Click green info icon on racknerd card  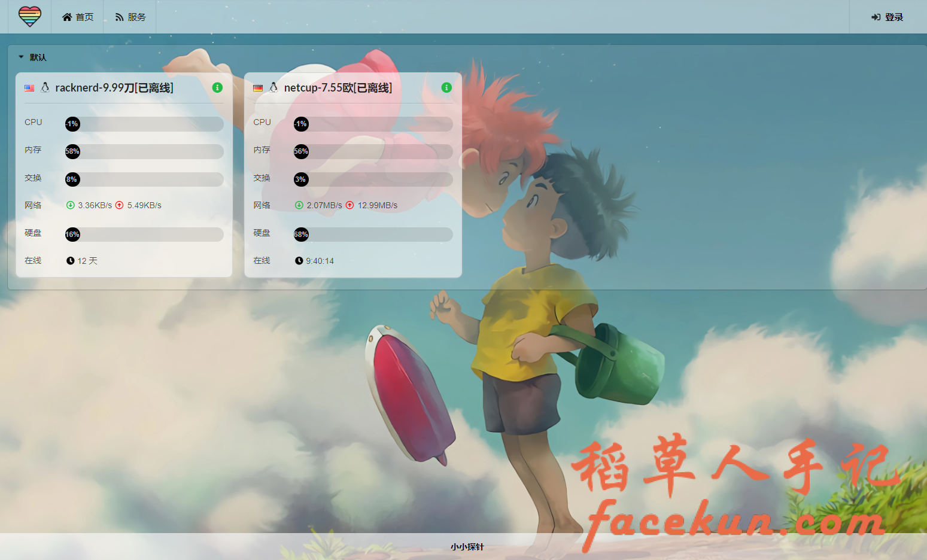point(217,87)
